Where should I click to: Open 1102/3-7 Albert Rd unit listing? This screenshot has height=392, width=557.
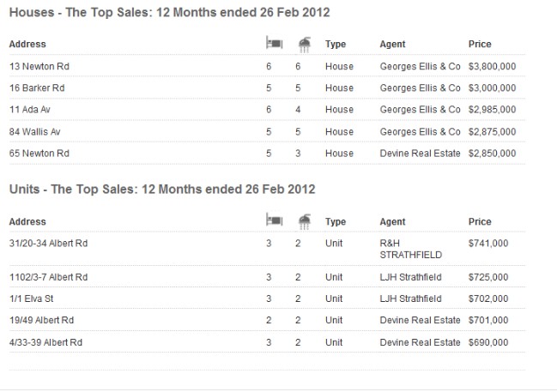tap(48, 277)
